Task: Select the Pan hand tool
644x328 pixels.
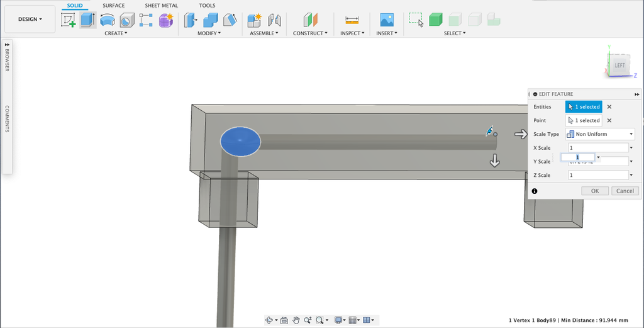Action: coord(296,320)
